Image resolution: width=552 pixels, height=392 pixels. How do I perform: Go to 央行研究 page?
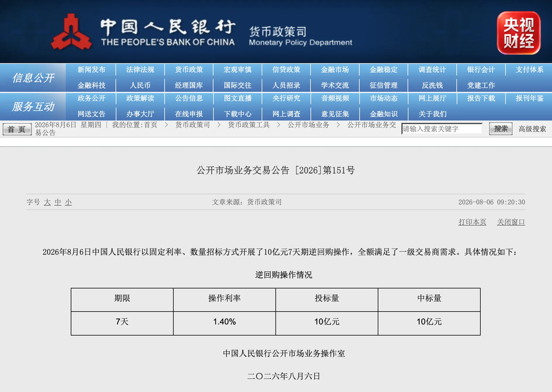[286, 98]
